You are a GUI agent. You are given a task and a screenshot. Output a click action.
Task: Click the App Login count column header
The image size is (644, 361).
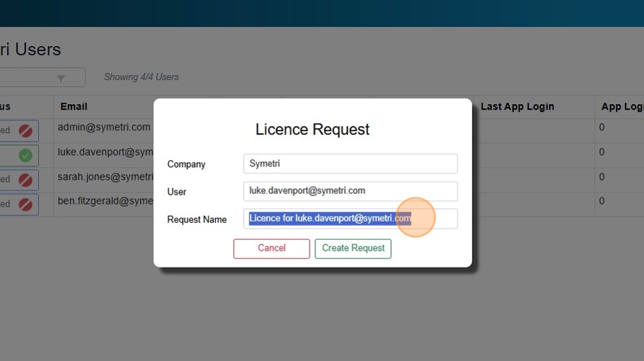pyautogui.click(x=621, y=107)
